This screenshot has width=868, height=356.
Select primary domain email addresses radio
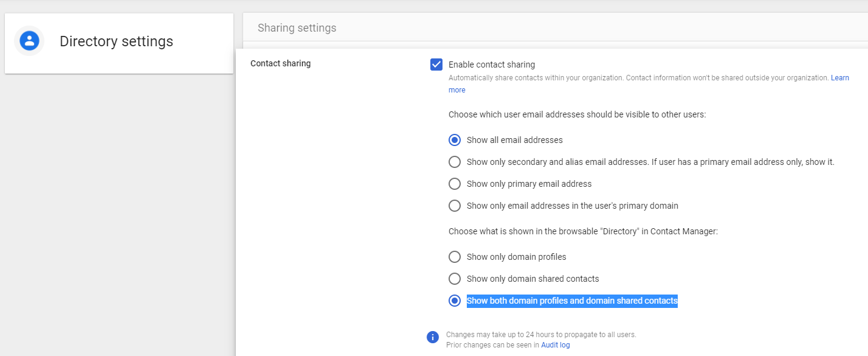click(x=455, y=206)
